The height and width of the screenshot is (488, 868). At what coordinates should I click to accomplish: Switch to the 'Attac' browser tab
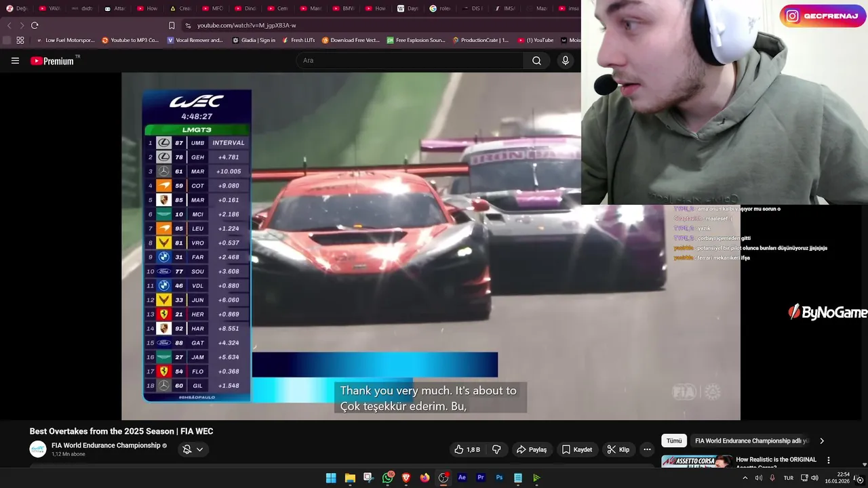pyautogui.click(x=115, y=9)
